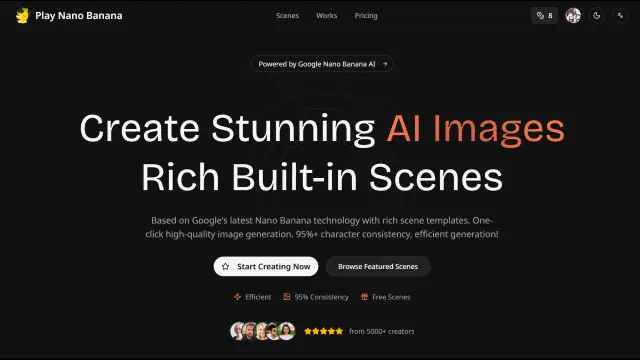Viewport: 640px width, 360px height.
Task: Click the lightning Efficient icon
Action: pyautogui.click(x=237, y=297)
